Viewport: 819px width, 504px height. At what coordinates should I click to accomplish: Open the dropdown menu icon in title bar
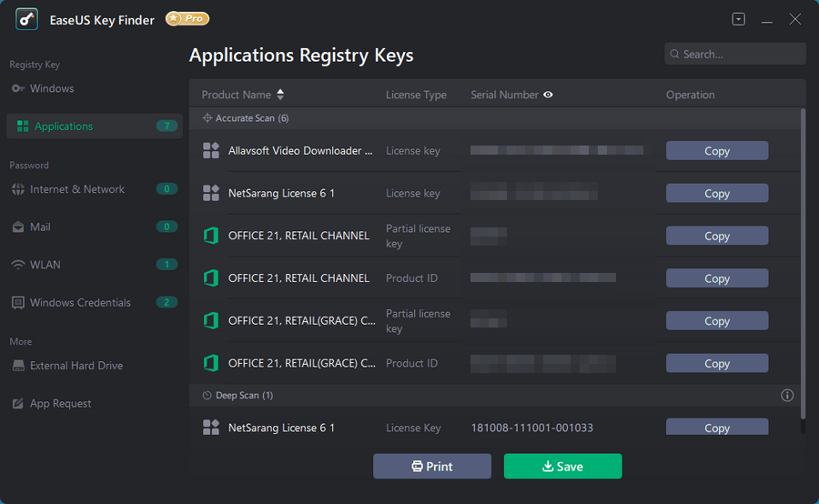pyautogui.click(x=739, y=19)
